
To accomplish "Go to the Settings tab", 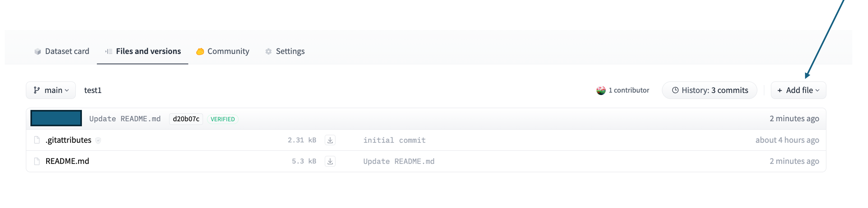I will tap(285, 51).
